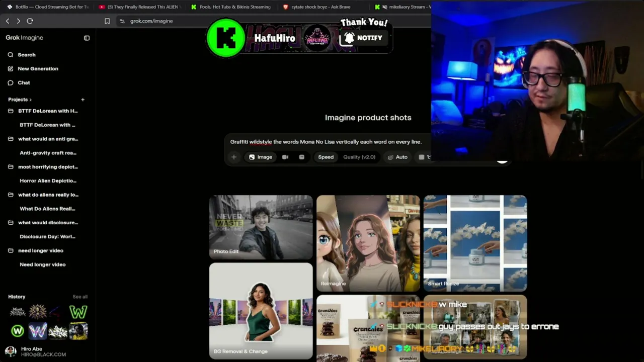Expand the Projects section chevron
Screen dimensions: 644x362
point(30,100)
